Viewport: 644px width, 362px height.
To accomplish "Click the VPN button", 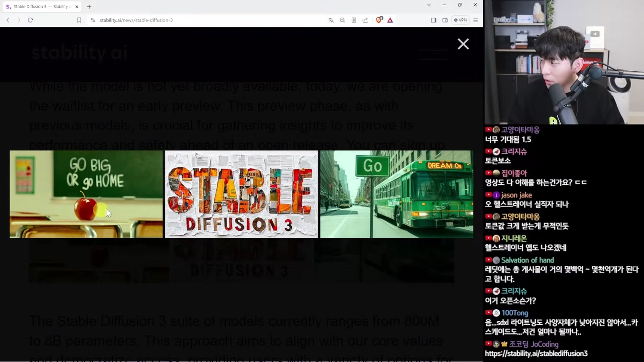I will pos(460,20).
